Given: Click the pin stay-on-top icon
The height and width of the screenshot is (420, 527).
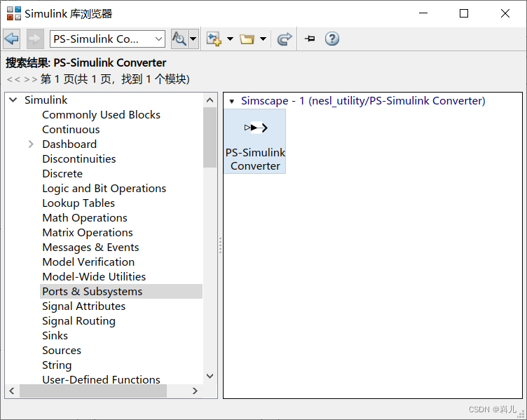Looking at the screenshot, I should (x=310, y=39).
